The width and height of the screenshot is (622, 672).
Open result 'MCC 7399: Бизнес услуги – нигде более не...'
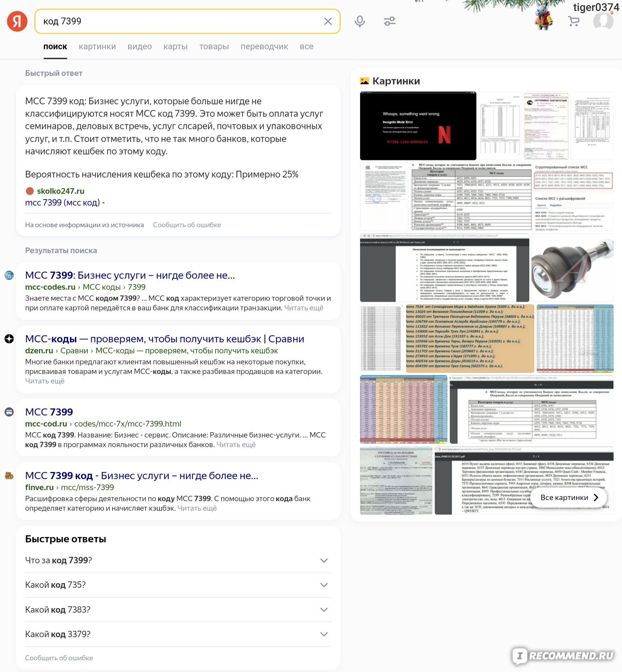130,275
